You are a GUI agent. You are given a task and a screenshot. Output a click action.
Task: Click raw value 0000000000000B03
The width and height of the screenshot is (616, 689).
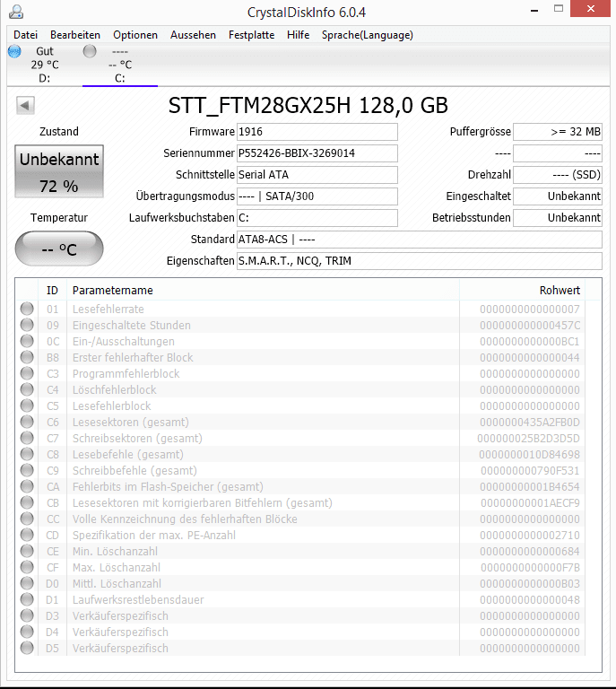(530, 584)
